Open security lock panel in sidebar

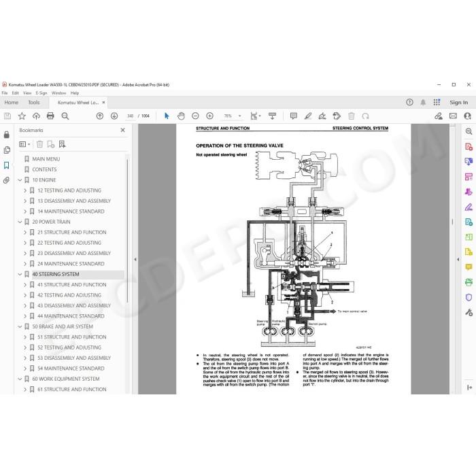click(x=7, y=135)
